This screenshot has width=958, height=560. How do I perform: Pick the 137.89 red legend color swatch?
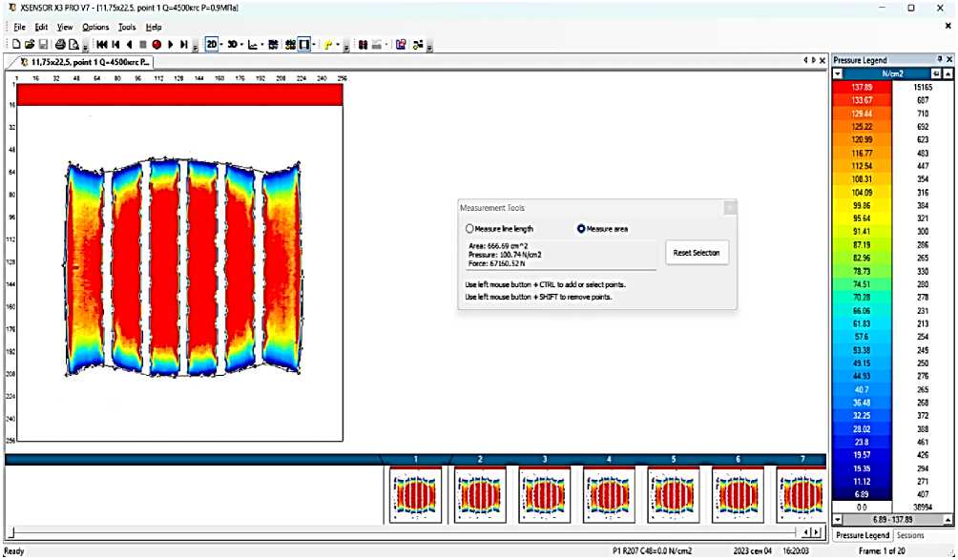tap(862, 86)
